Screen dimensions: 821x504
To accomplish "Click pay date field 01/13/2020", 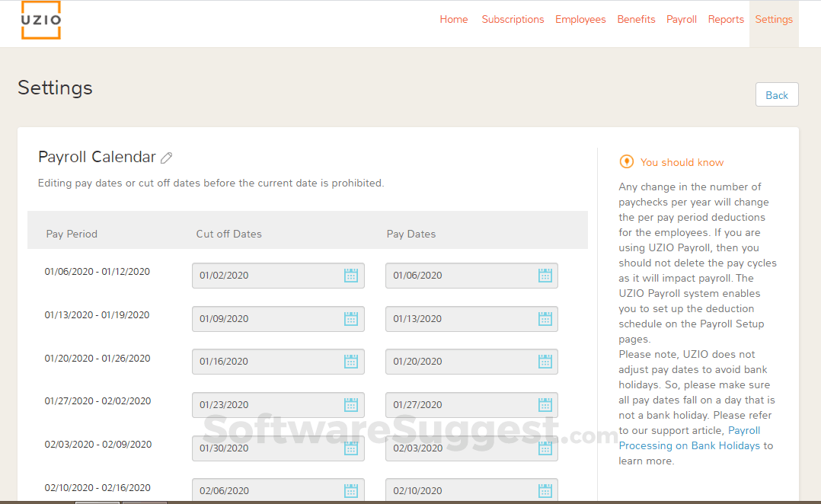I will pos(471,319).
